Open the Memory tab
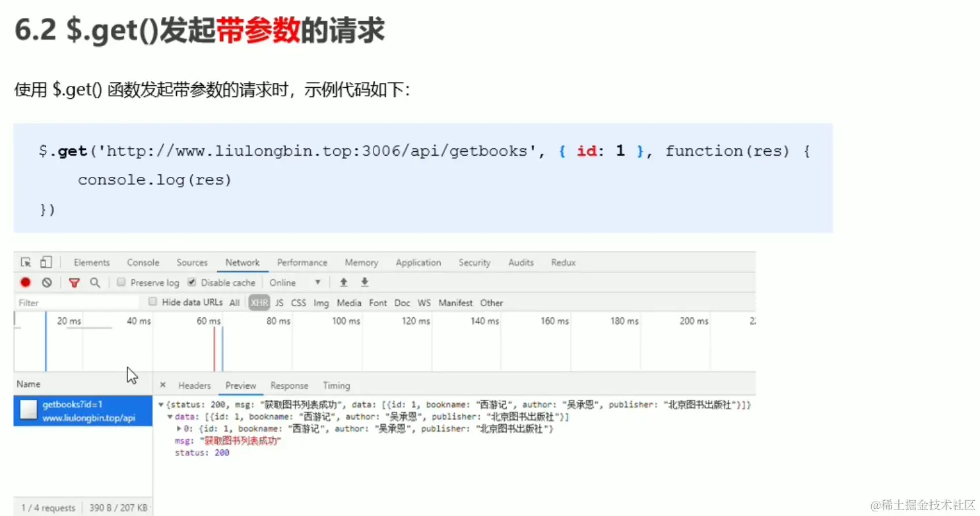The height and width of the screenshot is (516, 980). [362, 263]
